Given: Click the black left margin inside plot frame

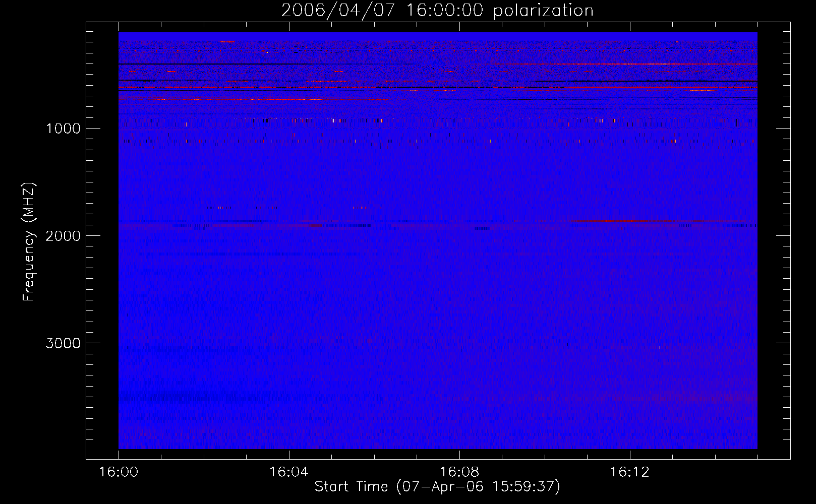Looking at the screenshot, I should coord(102,242).
